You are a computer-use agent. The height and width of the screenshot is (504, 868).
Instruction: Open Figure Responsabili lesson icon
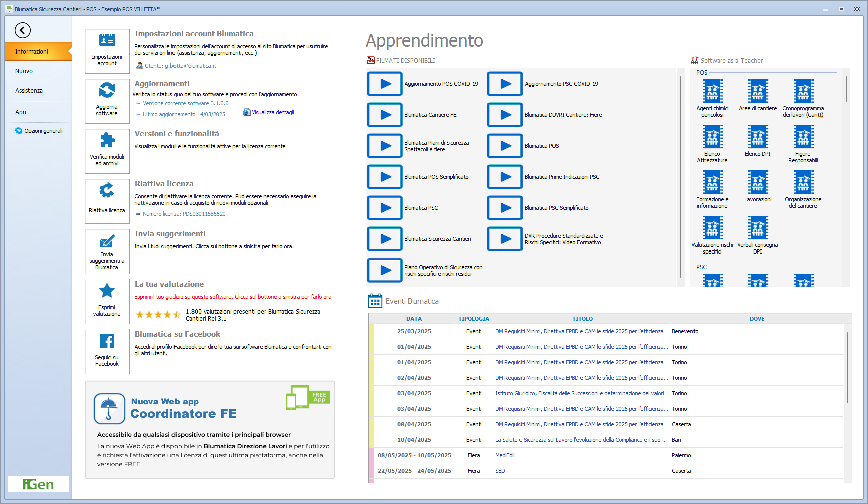pos(803,137)
